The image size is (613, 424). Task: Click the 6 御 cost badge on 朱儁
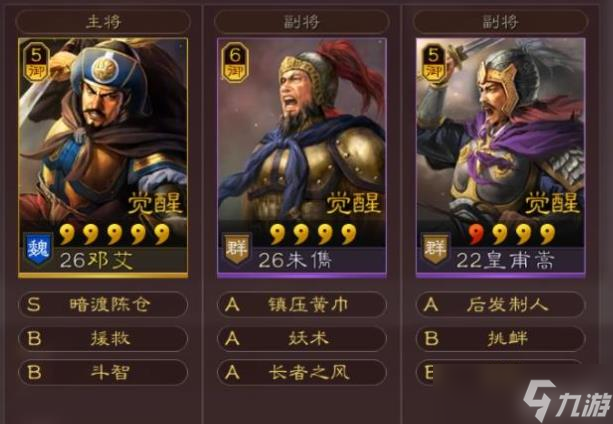tap(235, 62)
